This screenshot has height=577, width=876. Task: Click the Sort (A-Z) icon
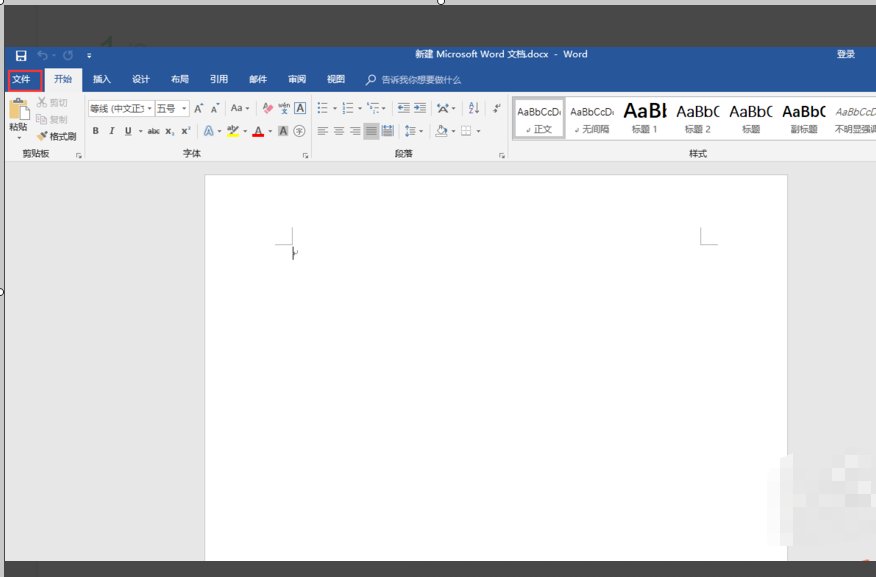473,108
